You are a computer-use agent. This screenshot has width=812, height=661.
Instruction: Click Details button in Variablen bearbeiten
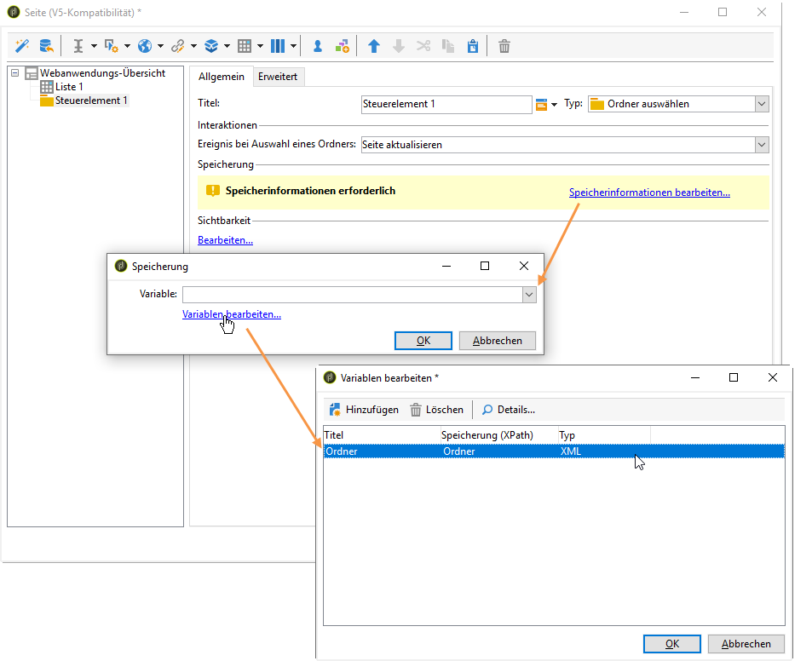(x=509, y=410)
